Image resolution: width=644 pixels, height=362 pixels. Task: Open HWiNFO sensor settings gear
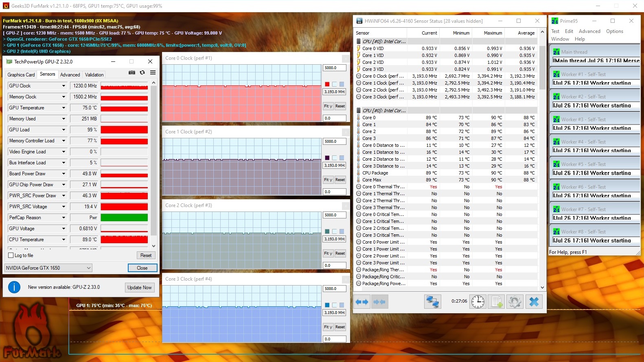[515, 302]
